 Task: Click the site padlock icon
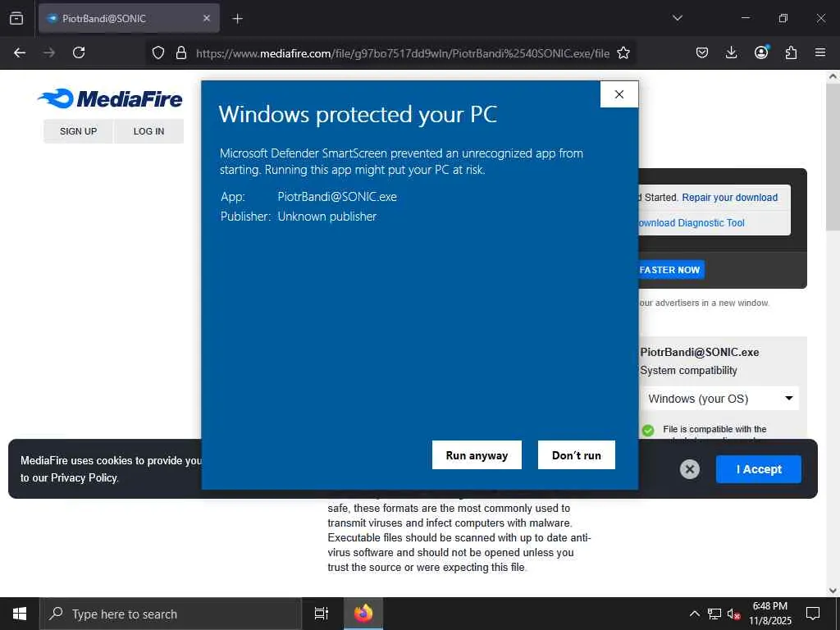(181, 52)
